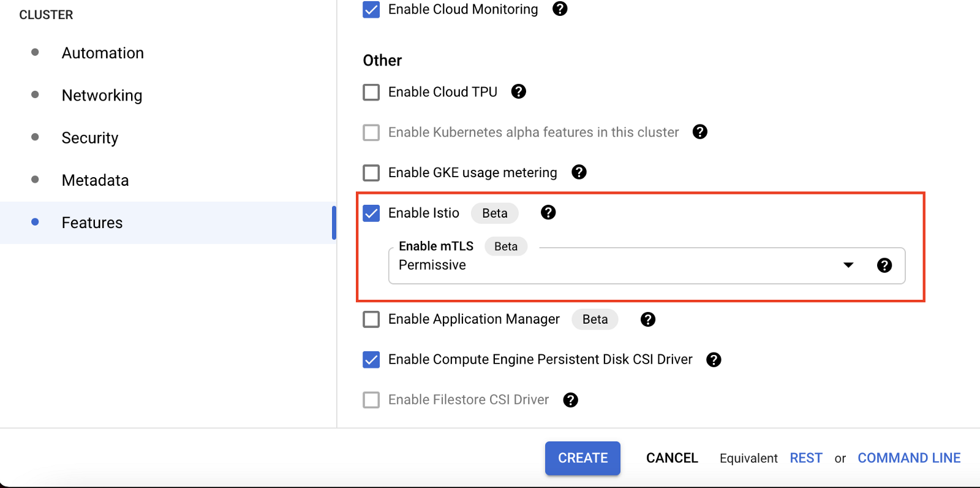Click the Other section heading

click(x=382, y=60)
